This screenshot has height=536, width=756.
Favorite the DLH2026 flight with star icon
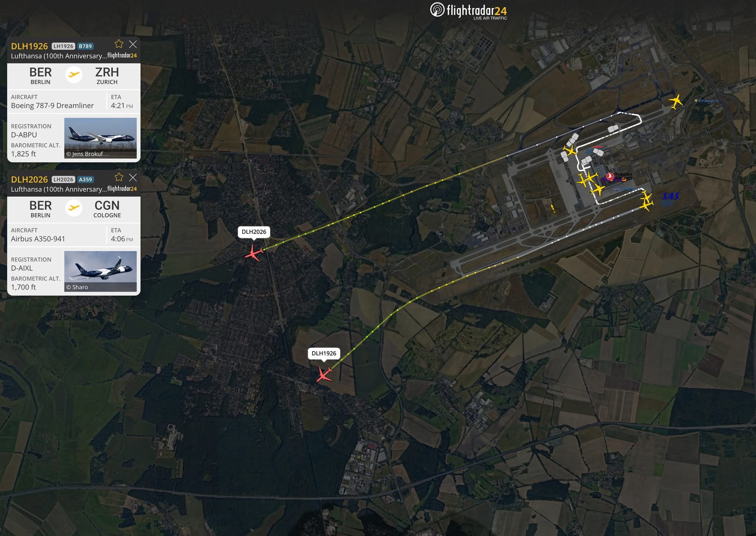coord(119,177)
